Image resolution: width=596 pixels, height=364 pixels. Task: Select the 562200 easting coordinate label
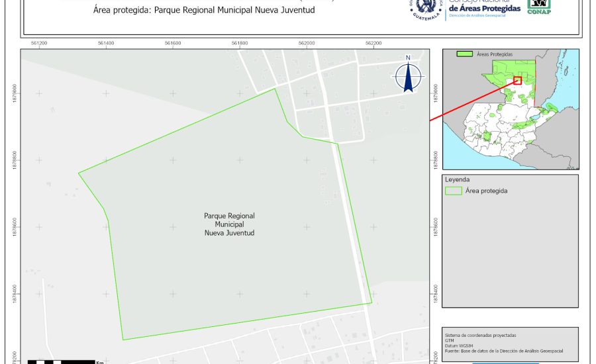373,43
